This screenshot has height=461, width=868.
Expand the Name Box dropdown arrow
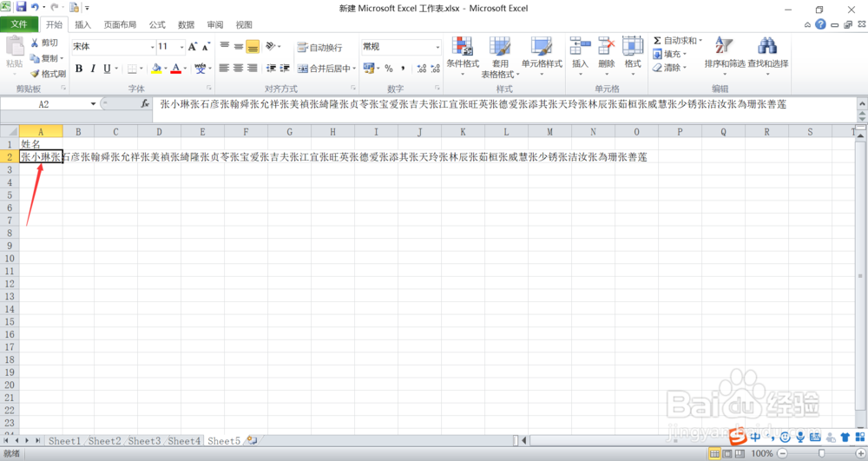point(93,104)
